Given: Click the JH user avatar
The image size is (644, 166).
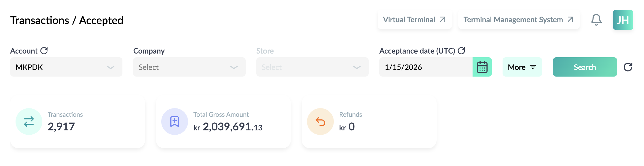Looking at the screenshot, I should point(623,20).
